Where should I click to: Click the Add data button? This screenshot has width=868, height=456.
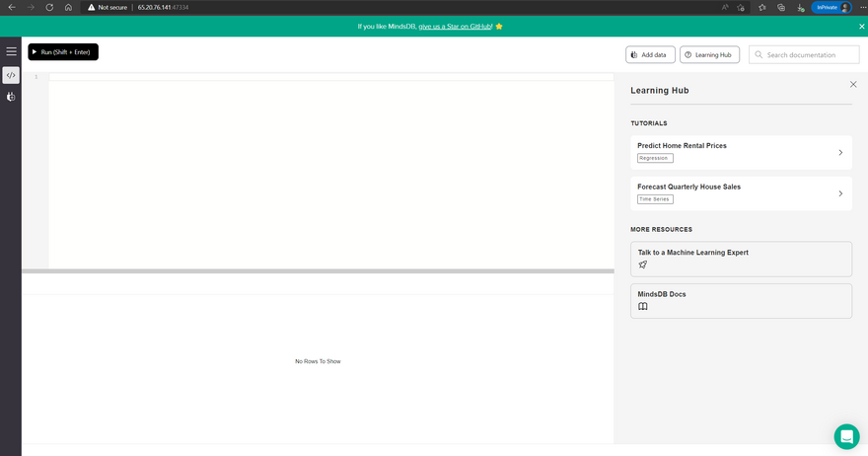pos(650,55)
